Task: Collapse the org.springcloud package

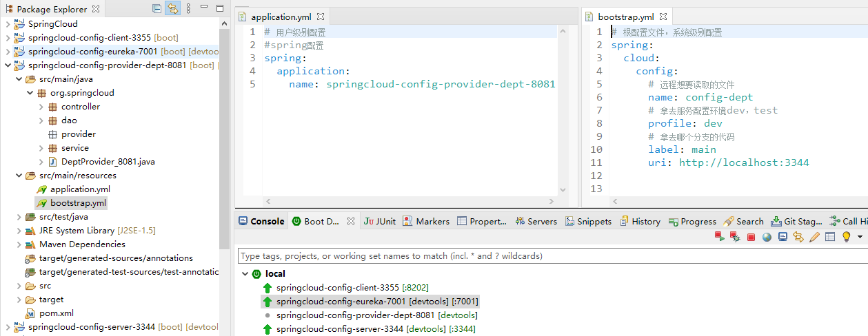Action: (x=30, y=92)
